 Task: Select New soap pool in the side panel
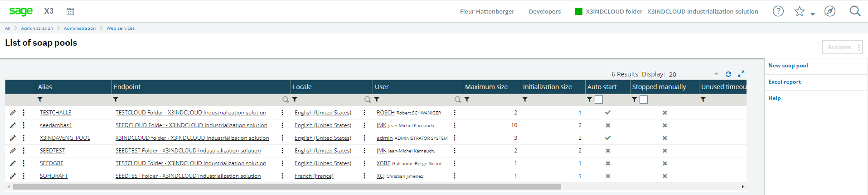click(788, 66)
